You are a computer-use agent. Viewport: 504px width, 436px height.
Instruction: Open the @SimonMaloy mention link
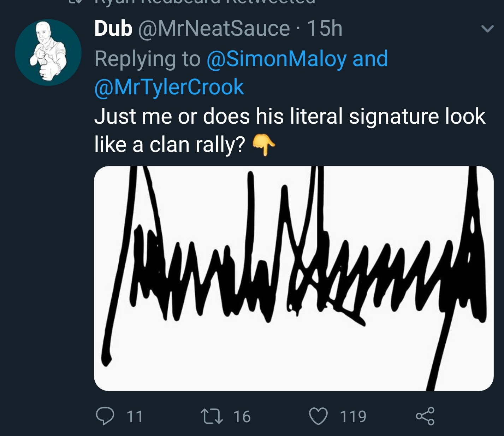[x=276, y=59]
